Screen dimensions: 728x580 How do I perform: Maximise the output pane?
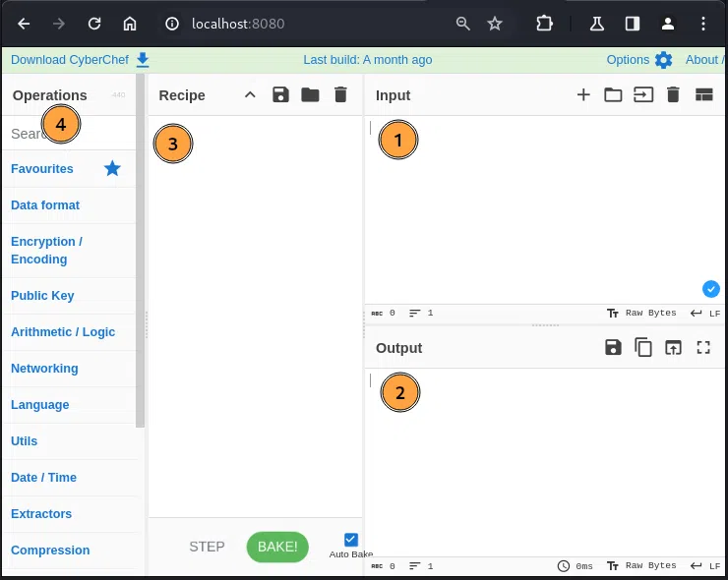click(x=703, y=347)
